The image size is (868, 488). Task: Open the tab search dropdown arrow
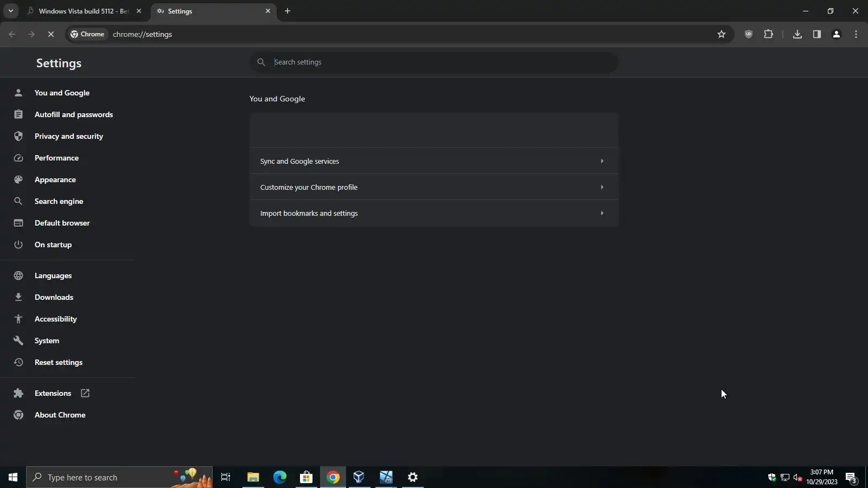10,11
